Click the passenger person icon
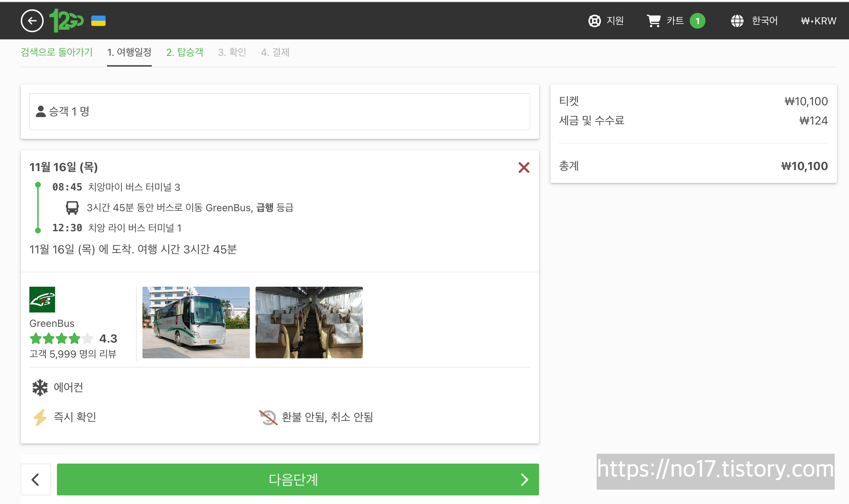 click(x=41, y=111)
